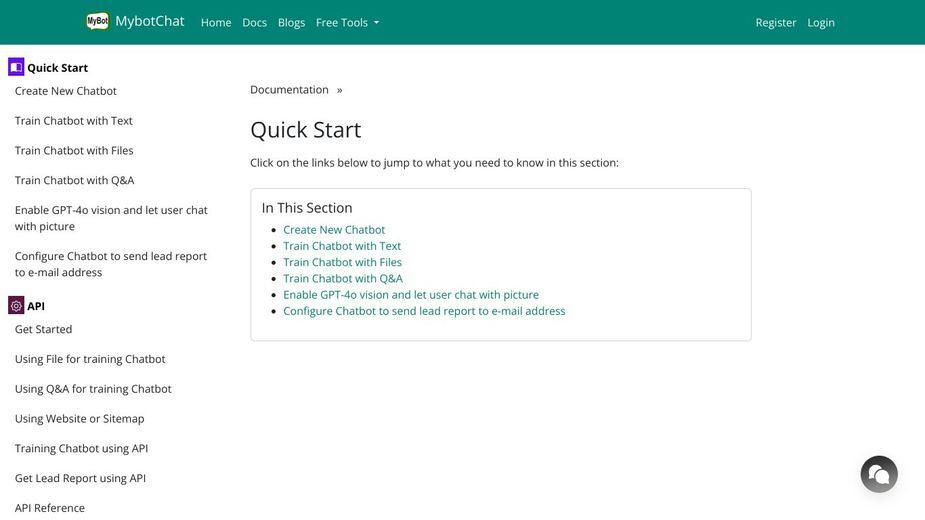The image size is (925, 520).
Task: Follow Create New Chatbot section link
Action: [x=334, y=230]
